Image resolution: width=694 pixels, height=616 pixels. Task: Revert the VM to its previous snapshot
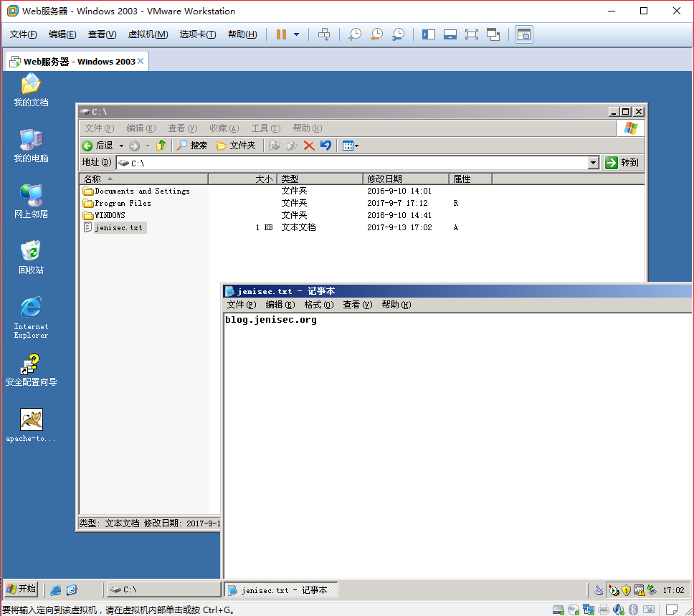[376, 34]
